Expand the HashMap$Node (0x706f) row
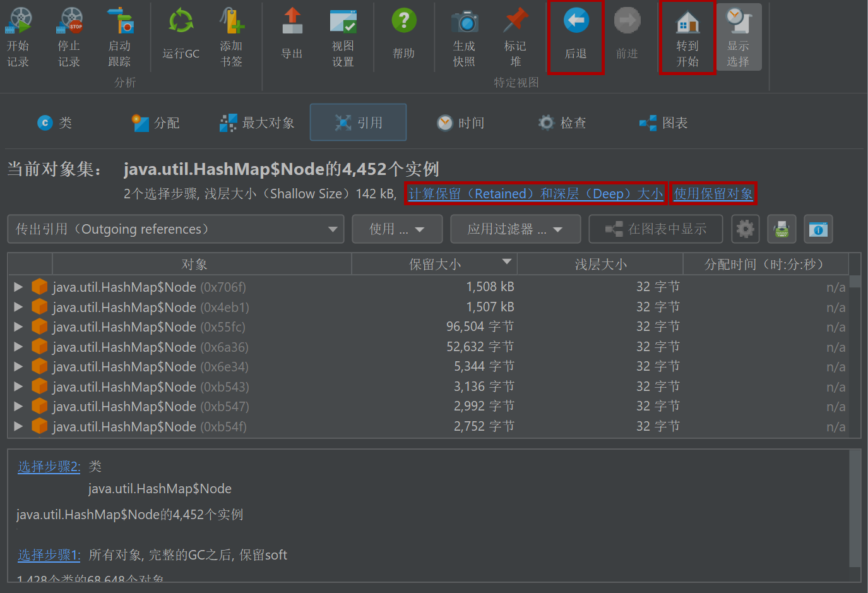This screenshot has height=593, width=868. 18,287
